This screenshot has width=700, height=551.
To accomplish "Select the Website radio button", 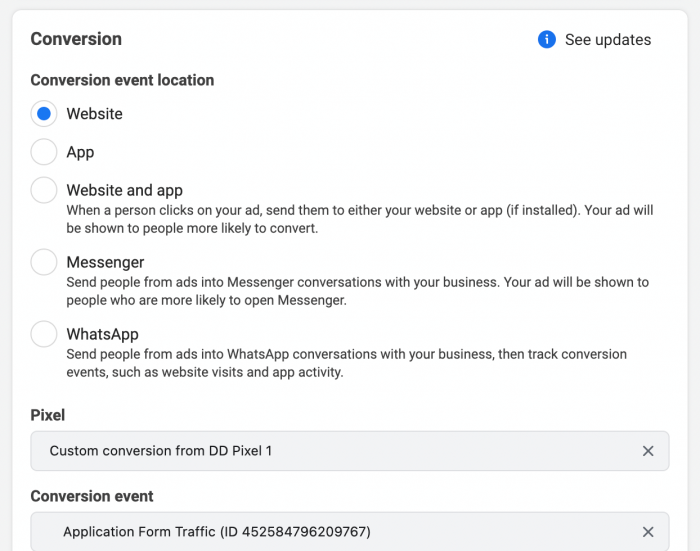I will 44,114.
